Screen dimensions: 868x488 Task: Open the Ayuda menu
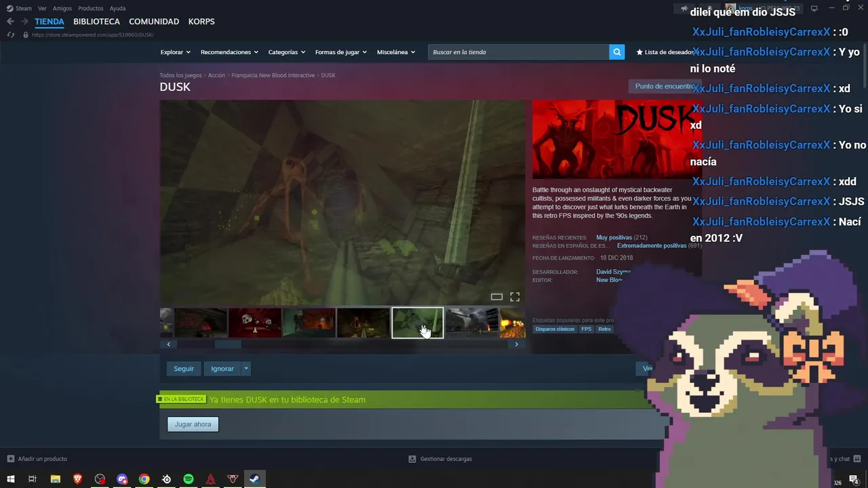point(117,8)
